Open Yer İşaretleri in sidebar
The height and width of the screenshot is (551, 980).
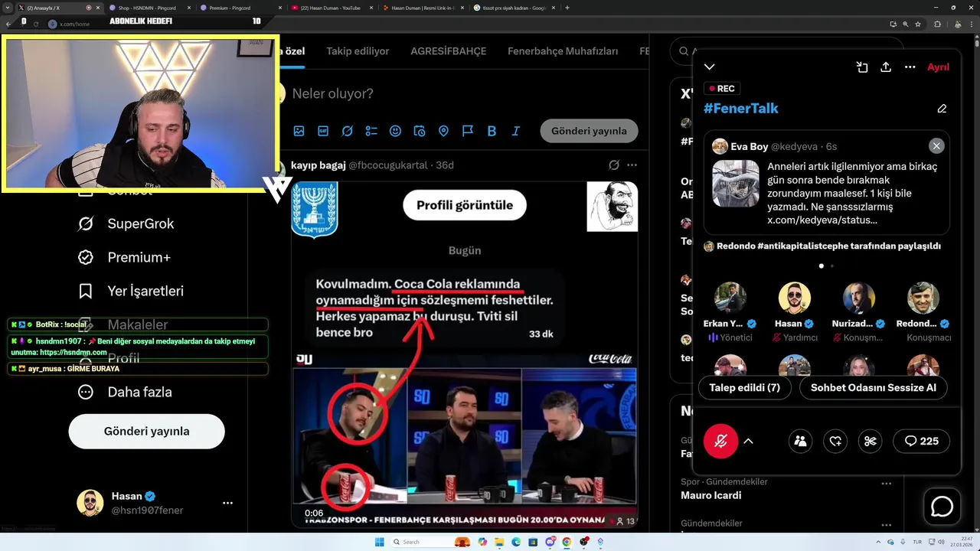coord(130,291)
